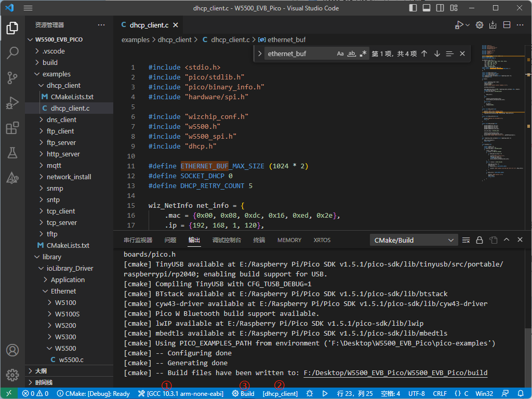Viewport: 532px width, 399px height.
Task: Close the bottom panel
Action: coord(520,240)
